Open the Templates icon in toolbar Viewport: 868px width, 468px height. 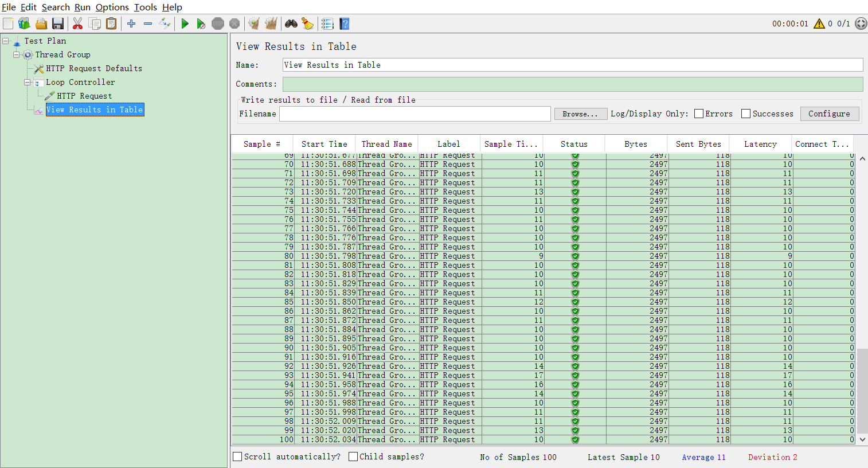click(x=24, y=24)
